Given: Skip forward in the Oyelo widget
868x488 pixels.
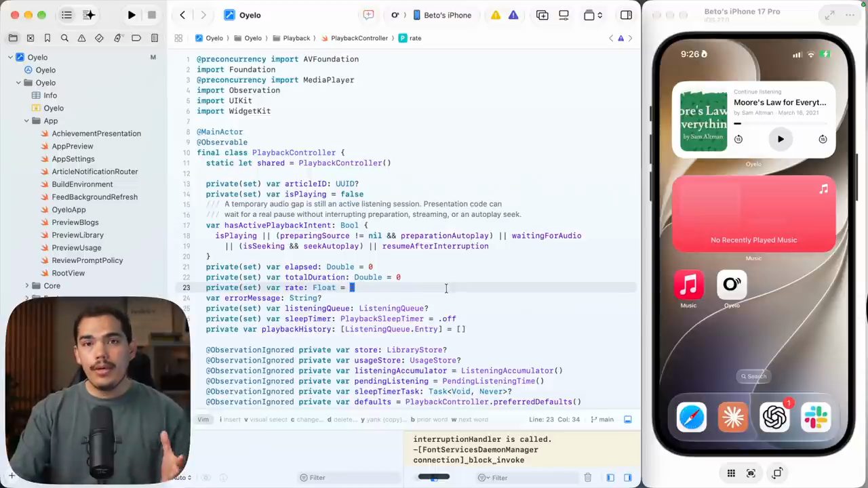Looking at the screenshot, I should pyautogui.click(x=823, y=139).
